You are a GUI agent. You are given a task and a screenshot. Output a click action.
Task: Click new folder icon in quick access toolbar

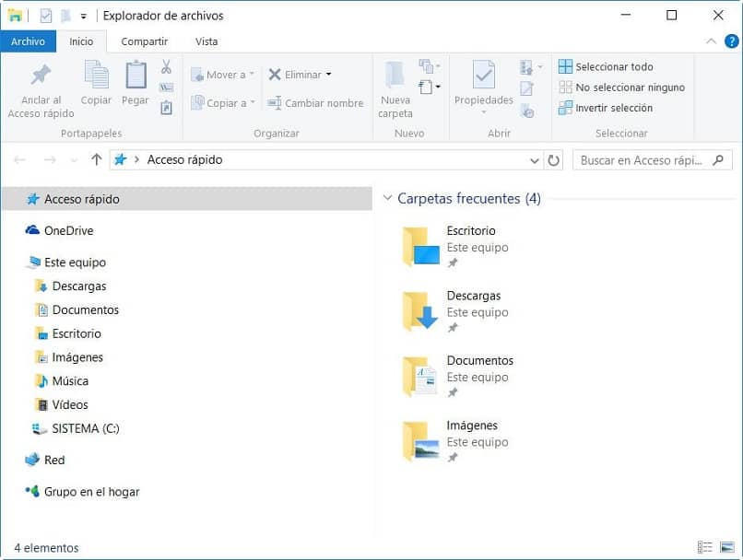[x=65, y=16]
